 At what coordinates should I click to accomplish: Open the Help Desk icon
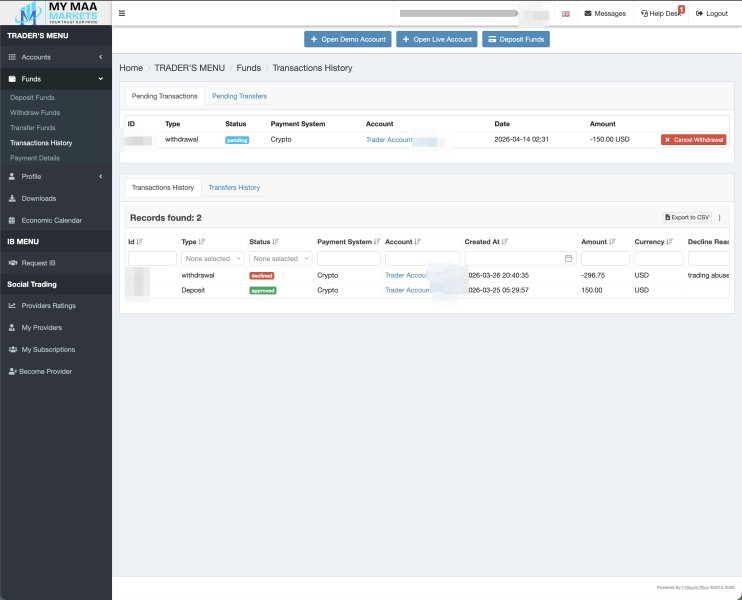[644, 14]
